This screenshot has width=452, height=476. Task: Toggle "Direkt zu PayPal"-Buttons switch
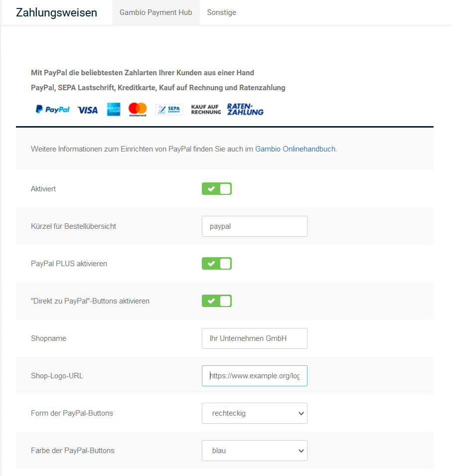[x=217, y=301]
